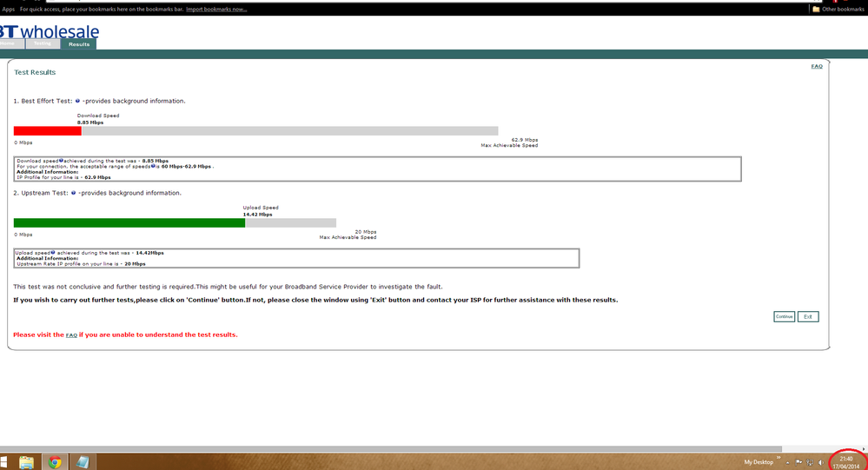Open the volume speaker tray icon
This screenshot has height=470, width=868.
(x=821, y=462)
